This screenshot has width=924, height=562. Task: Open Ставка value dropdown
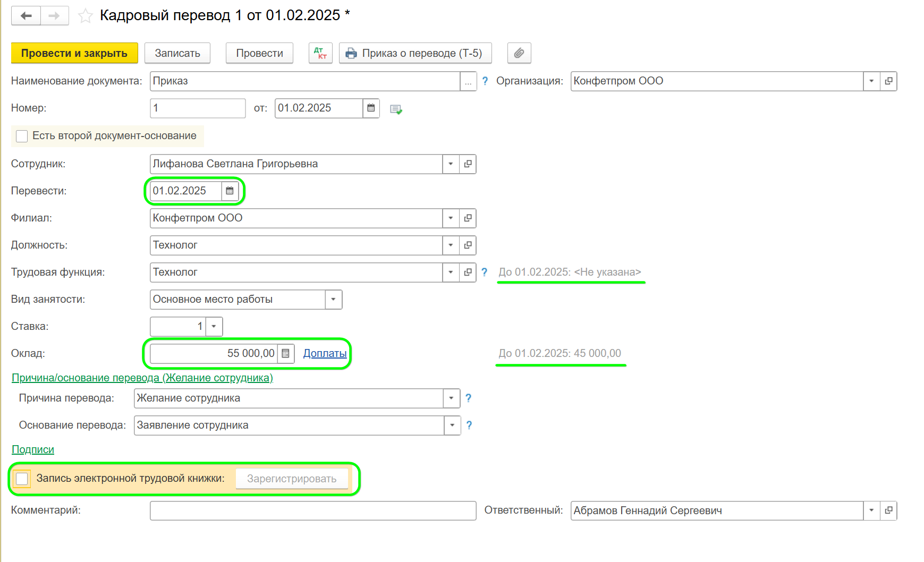(x=214, y=327)
